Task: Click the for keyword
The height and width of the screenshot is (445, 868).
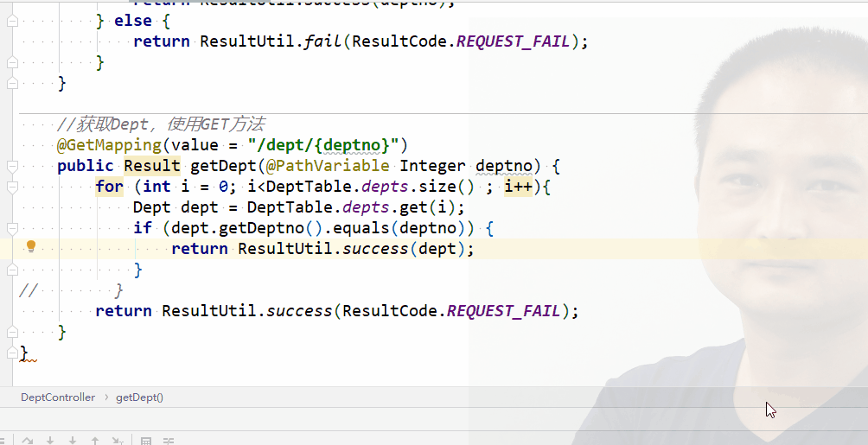Action: pos(109,187)
